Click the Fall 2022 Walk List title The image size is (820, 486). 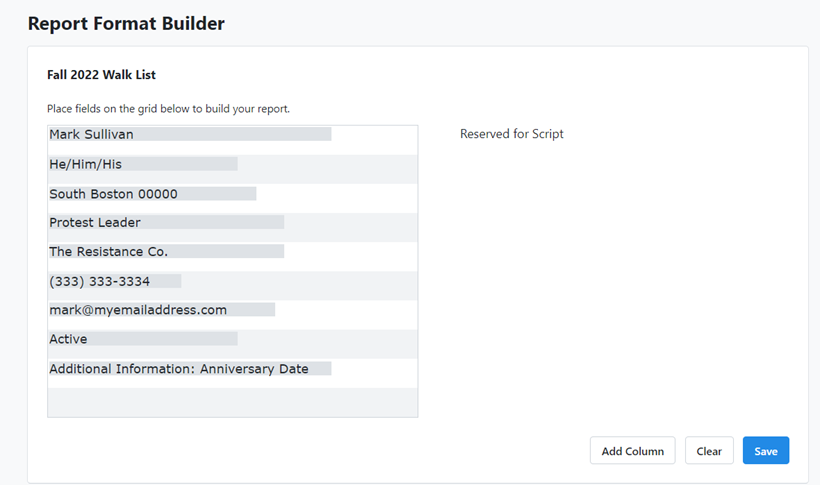101,75
